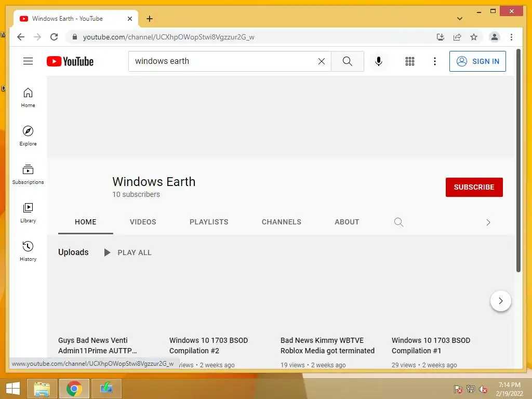This screenshot has width=532, height=399.
Task: Reload the page
Action: (x=54, y=37)
